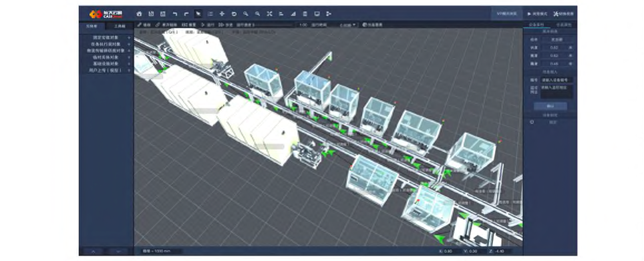Switch to the second left panel tab
Screen dimensions: 644x261
point(120,26)
